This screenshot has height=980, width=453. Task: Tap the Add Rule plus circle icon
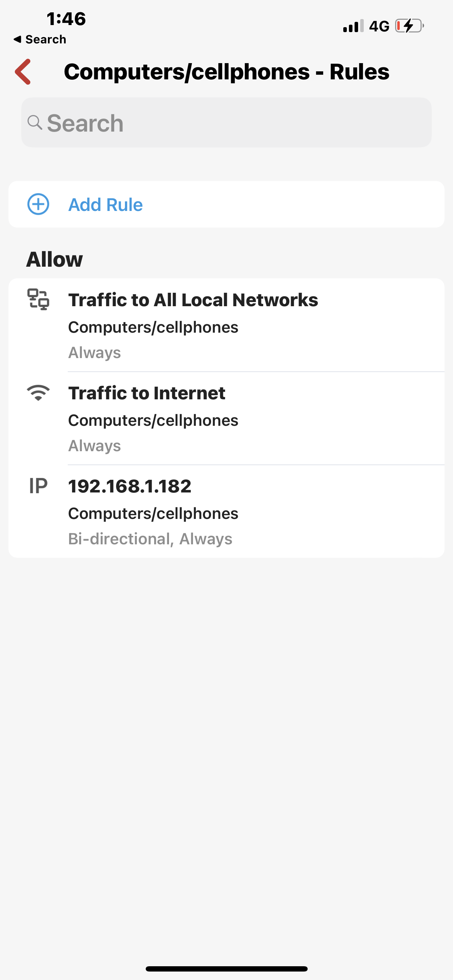[x=38, y=204]
